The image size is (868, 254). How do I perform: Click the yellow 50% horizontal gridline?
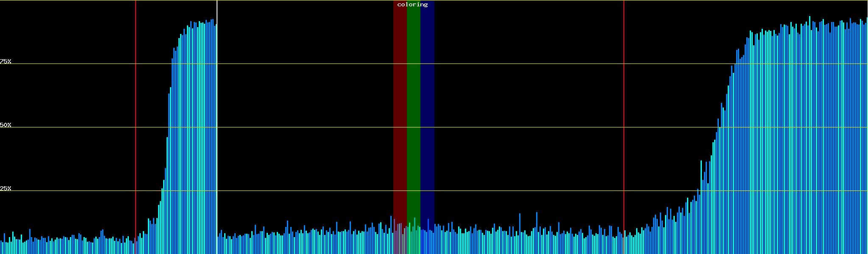coord(297,127)
